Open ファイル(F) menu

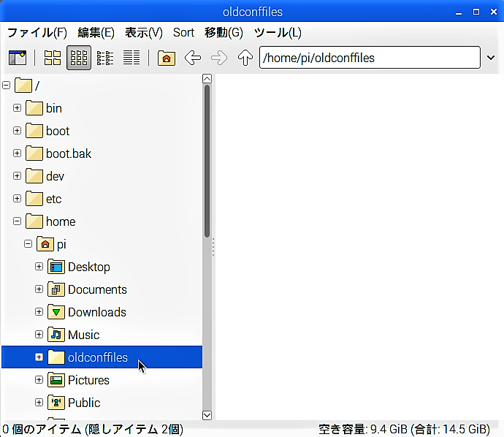(37, 32)
